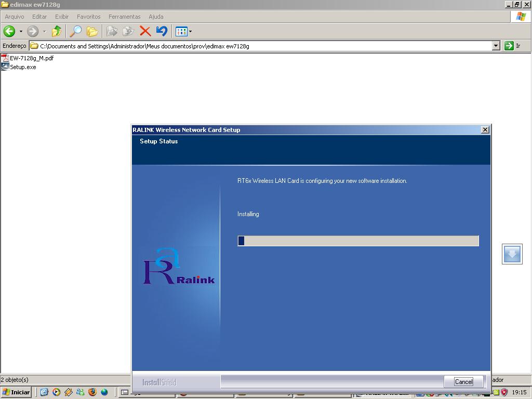Open the Back button history dropdown
Screen dimensions: 532x399
21,31
